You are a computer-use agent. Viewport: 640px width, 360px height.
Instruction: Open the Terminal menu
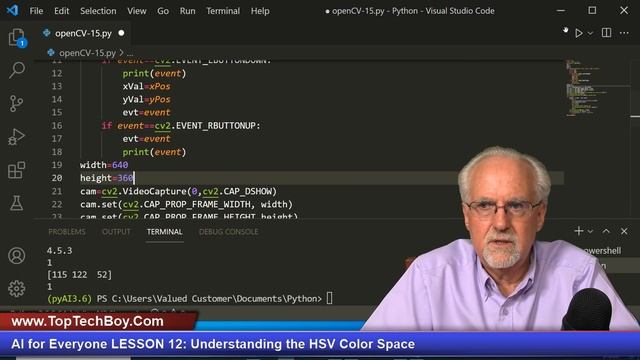point(223,11)
